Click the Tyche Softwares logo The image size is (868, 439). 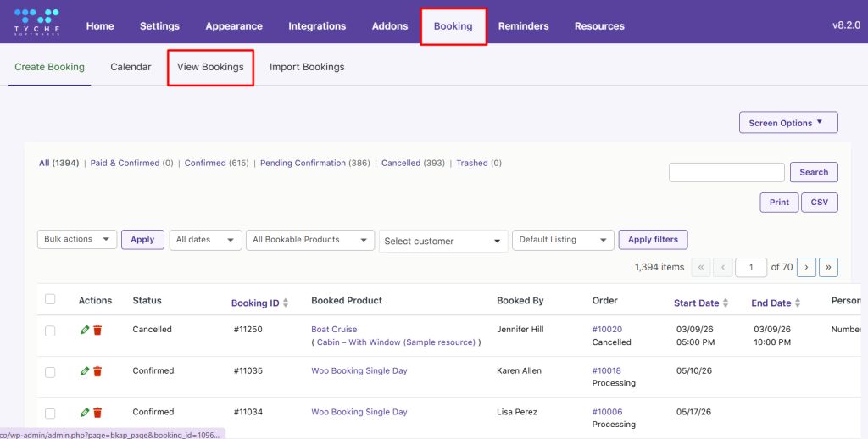point(36,21)
